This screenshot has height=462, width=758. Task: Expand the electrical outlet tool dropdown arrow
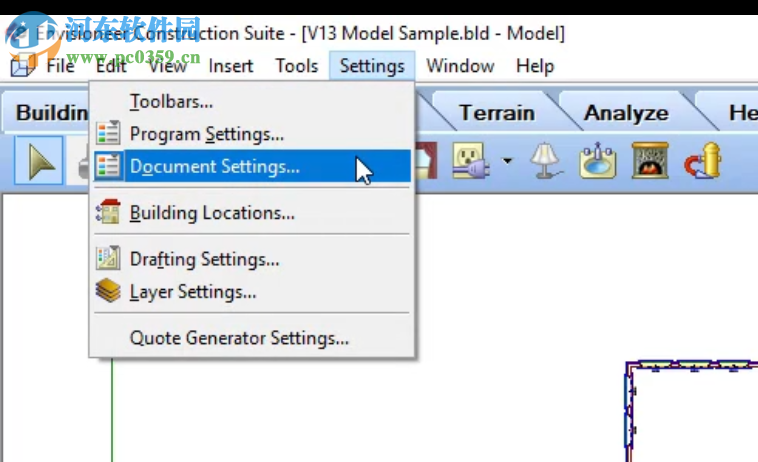[507, 161]
